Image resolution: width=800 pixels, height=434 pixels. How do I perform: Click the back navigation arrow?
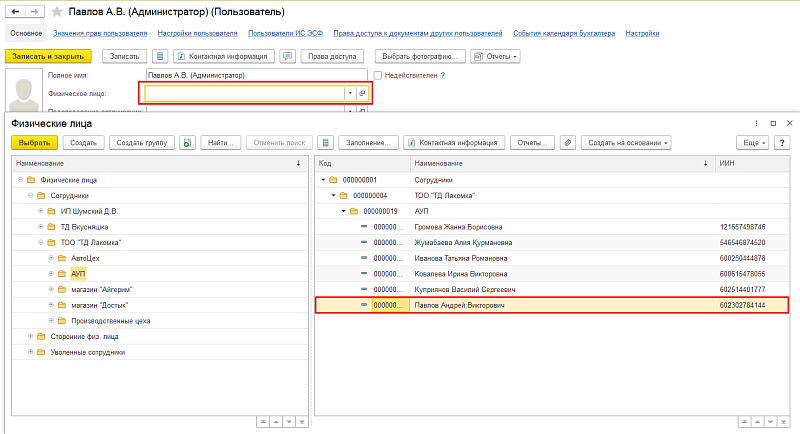[x=14, y=11]
